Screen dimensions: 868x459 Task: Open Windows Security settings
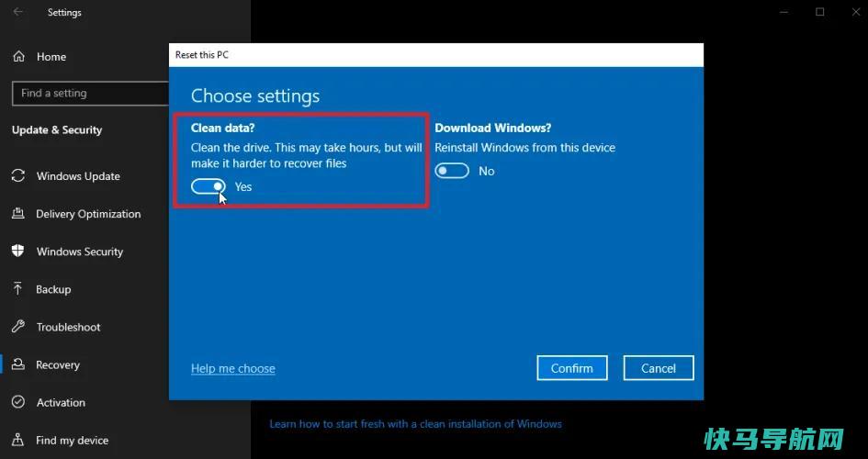click(x=80, y=252)
